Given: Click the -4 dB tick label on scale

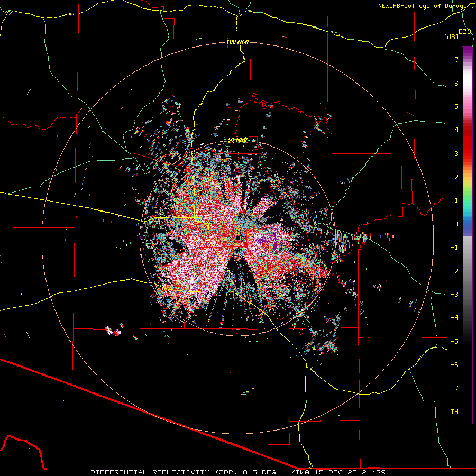Looking at the screenshot, I should [454, 317].
